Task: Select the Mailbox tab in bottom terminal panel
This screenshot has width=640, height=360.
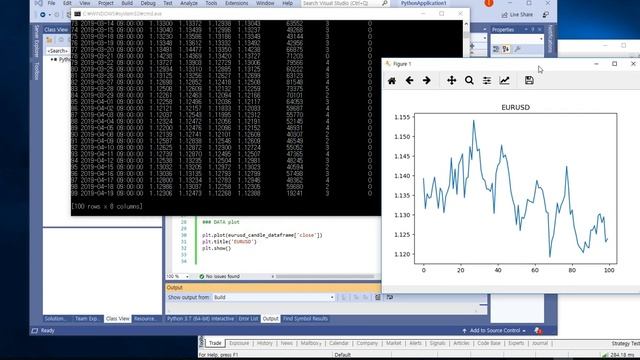Action: coord(311,343)
